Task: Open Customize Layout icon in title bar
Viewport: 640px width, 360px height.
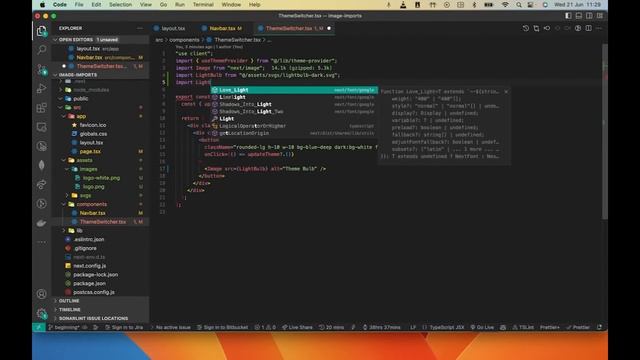Action: point(600,16)
